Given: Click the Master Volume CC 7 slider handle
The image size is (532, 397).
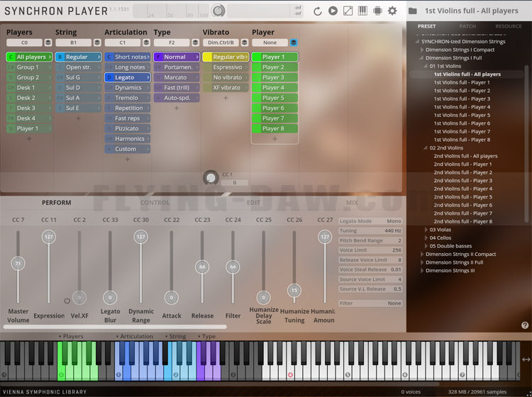Looking at the screenshot, I should point(18,264).
